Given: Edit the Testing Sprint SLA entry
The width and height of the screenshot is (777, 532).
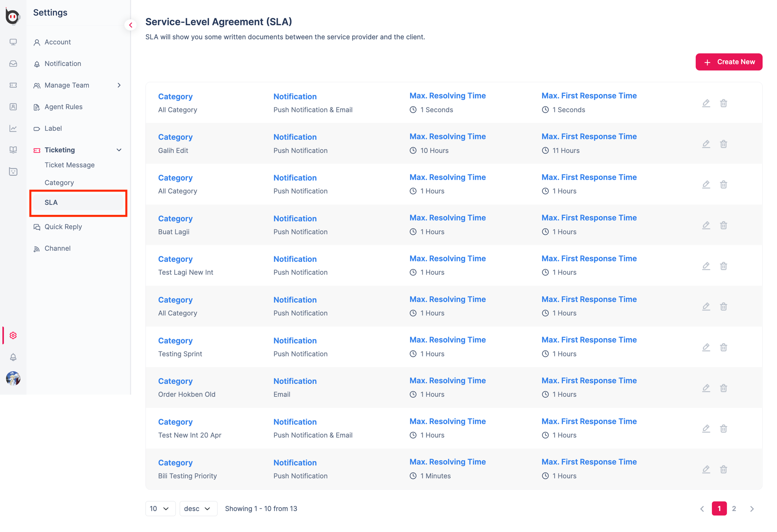Looking at the screenshot, I should click(x=706, y=347).
